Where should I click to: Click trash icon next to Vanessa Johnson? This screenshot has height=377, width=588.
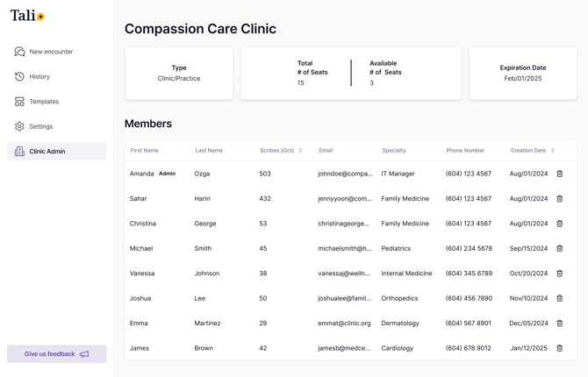pyautogui.click(x=560, y=274)
